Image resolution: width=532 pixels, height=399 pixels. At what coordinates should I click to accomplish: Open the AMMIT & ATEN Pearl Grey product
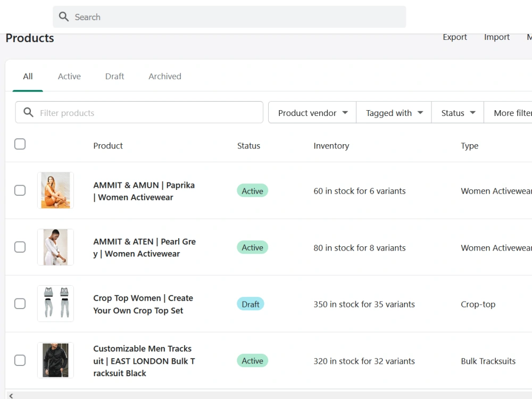click(x=144, y=247)
